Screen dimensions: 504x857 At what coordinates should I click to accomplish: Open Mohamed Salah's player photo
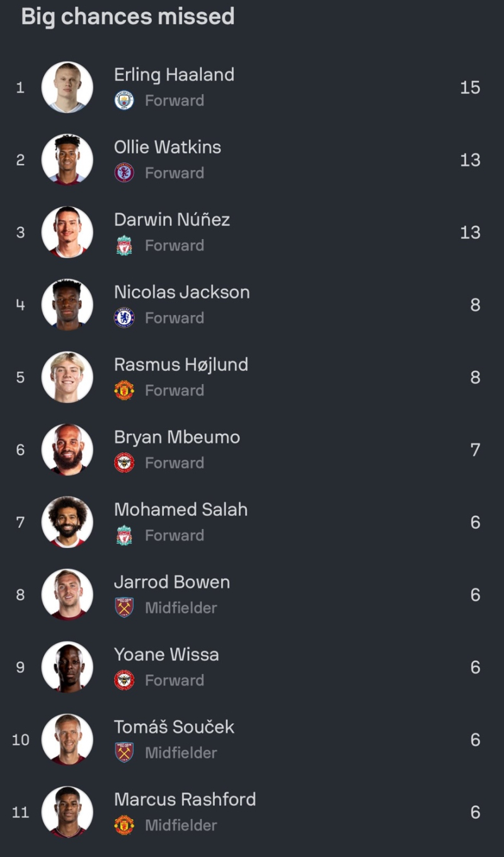click(x=67, y=522)
